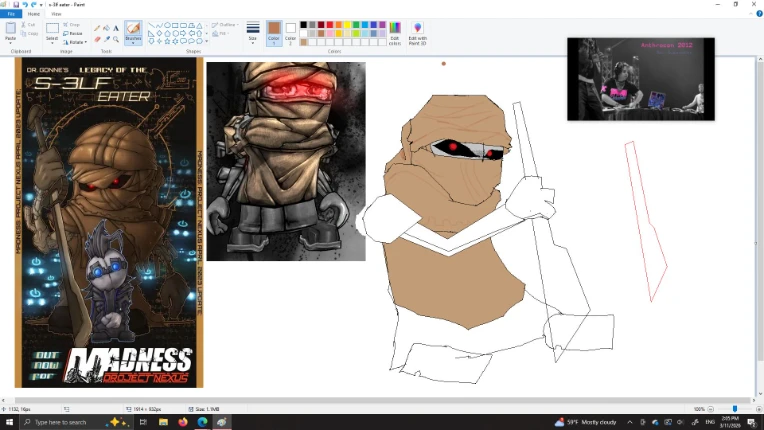Open Firefox from the taskbar

[x=183, y=422]
